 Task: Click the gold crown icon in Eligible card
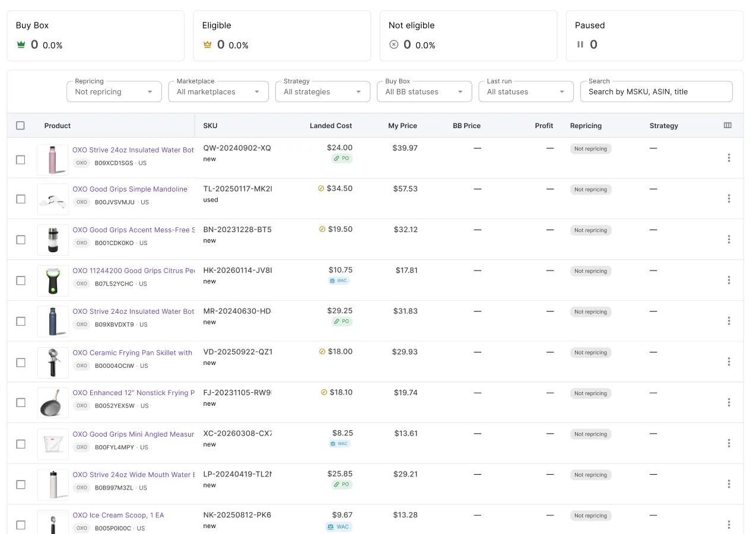tap(208, 44)
